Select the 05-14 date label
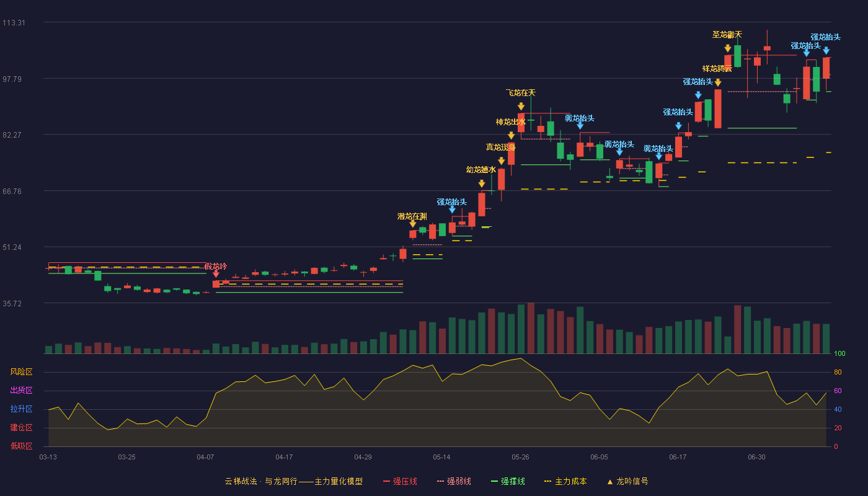 click(442, 457)
